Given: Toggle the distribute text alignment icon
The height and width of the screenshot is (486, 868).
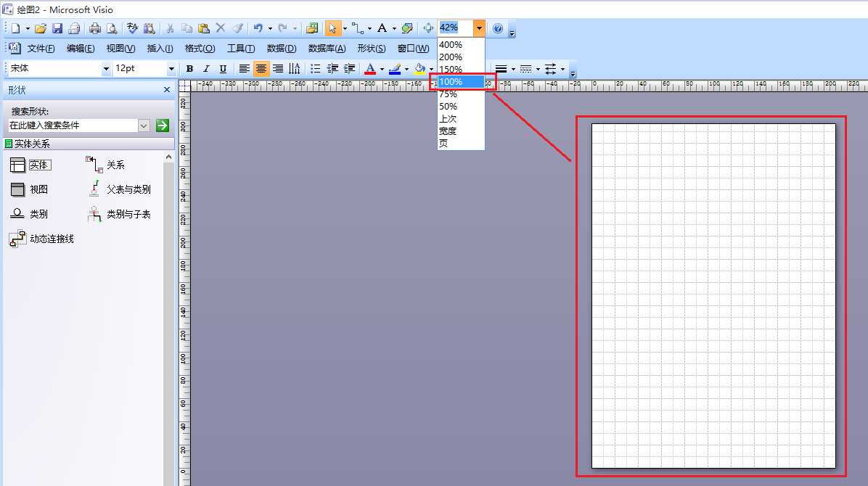Looking at the screenshot, I should tap(295, 69).
